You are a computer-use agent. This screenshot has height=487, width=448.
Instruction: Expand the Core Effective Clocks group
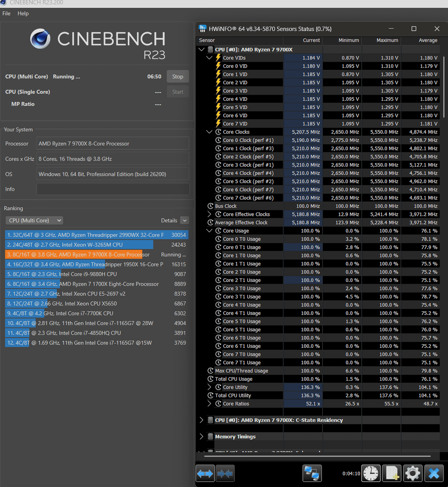[x=209, y=214]
